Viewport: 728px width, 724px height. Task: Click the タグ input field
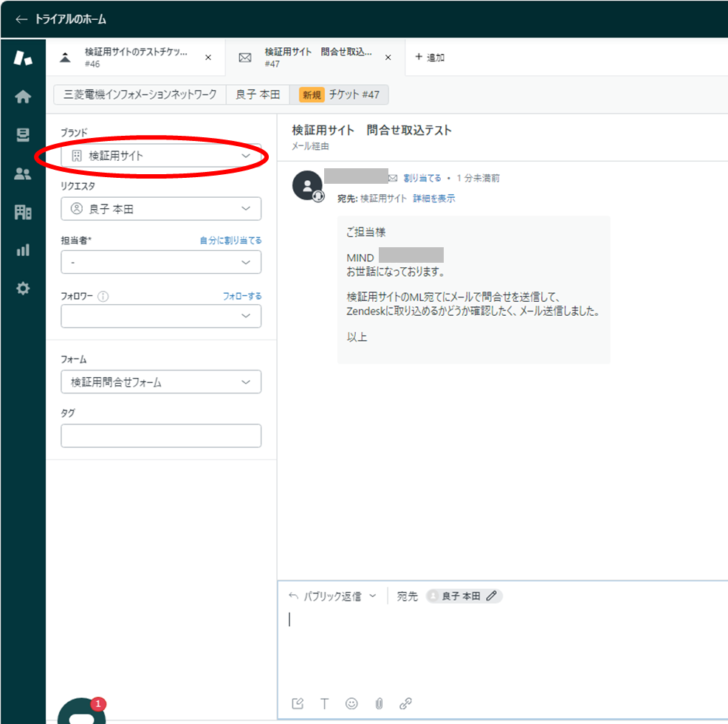click(x=161, y=436)
